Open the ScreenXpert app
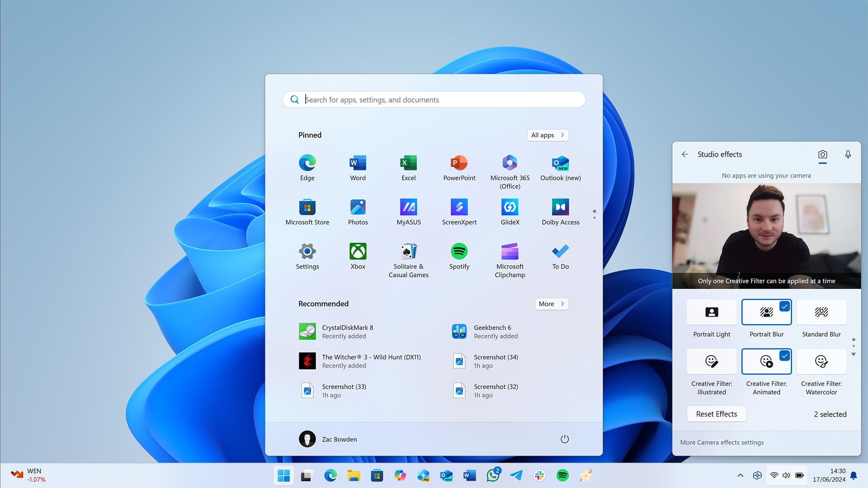This screenshot has height=488, width=868. tap(459, 211)
